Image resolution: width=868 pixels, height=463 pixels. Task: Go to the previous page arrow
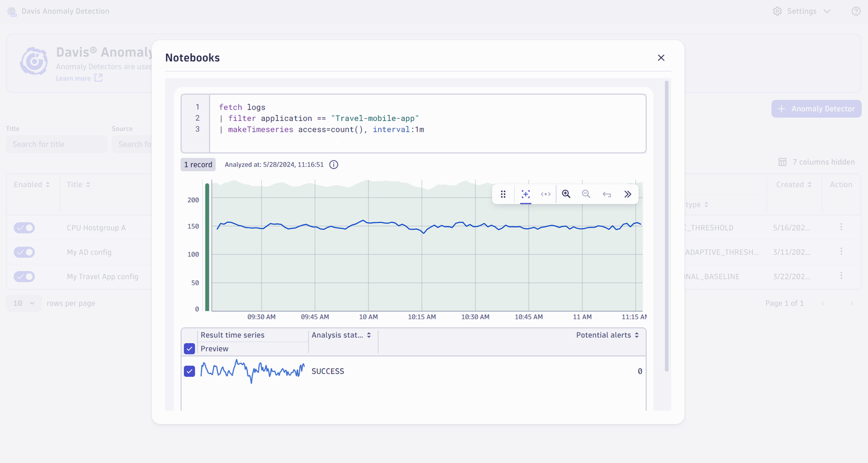click(823, 304)
